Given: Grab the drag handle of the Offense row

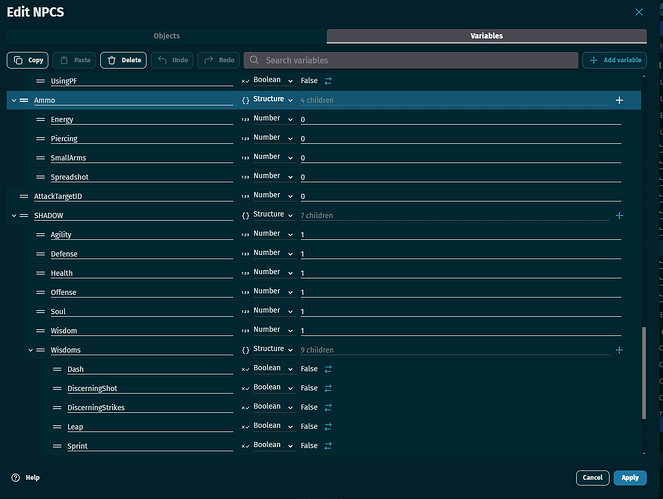Looking at the screenshot, I should click(x=40, y=292).
